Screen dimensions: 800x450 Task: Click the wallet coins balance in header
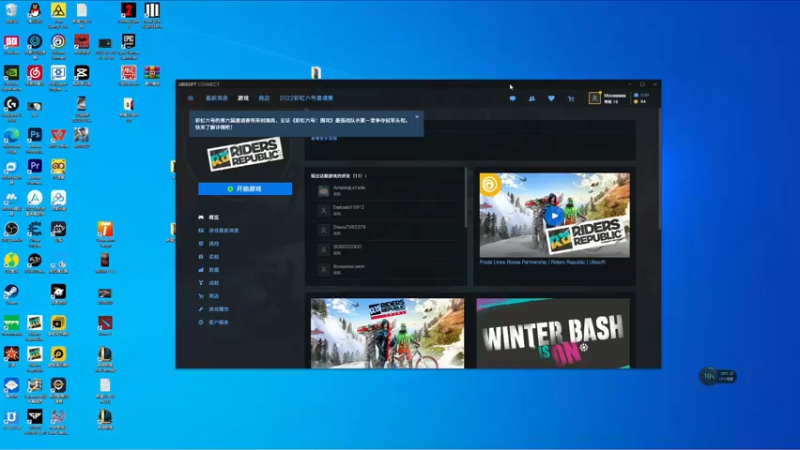coord(640,102)
